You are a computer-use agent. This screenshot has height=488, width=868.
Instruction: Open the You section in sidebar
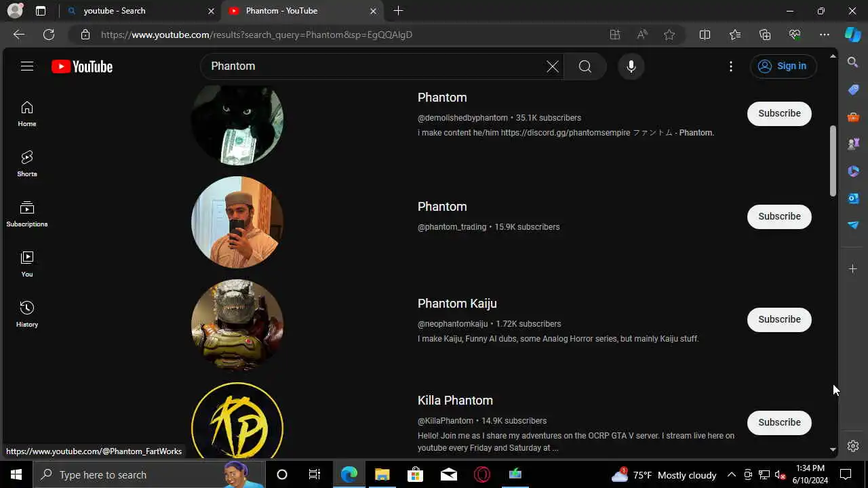pos(27,264)
